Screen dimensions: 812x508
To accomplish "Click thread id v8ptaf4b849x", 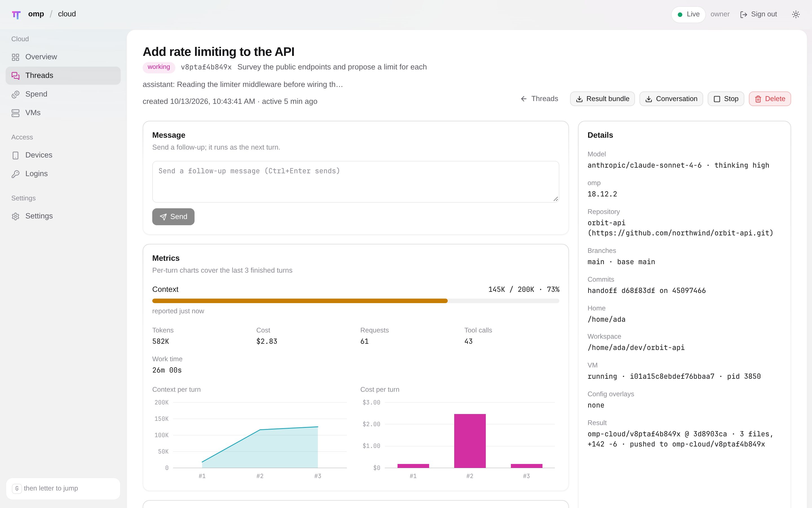I will click(206, 67).
